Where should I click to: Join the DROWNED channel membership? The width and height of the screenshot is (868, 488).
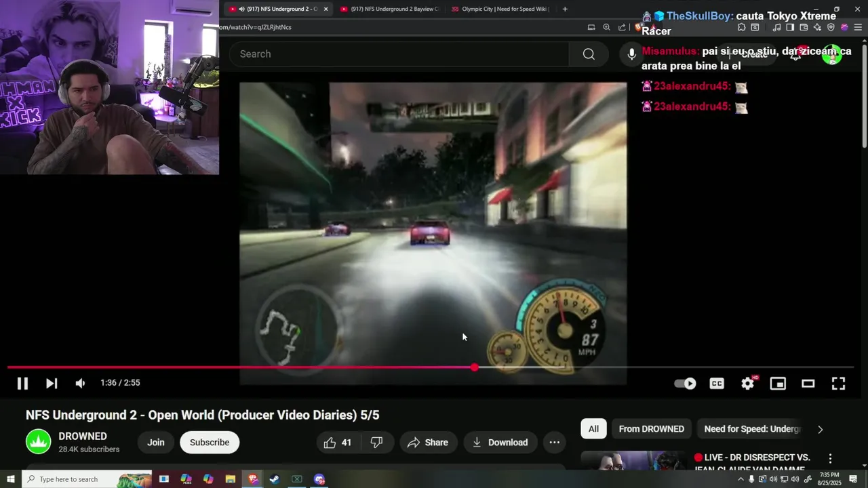point(156,443)
